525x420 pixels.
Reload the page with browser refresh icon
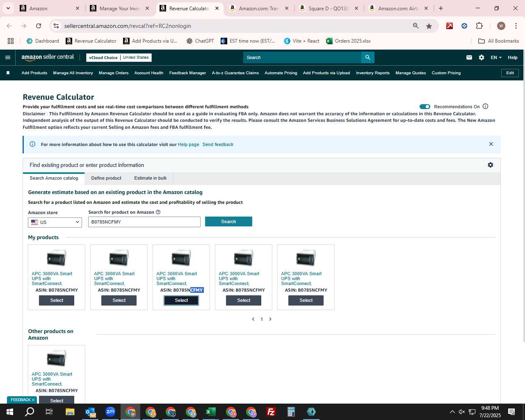coord(39,26)
